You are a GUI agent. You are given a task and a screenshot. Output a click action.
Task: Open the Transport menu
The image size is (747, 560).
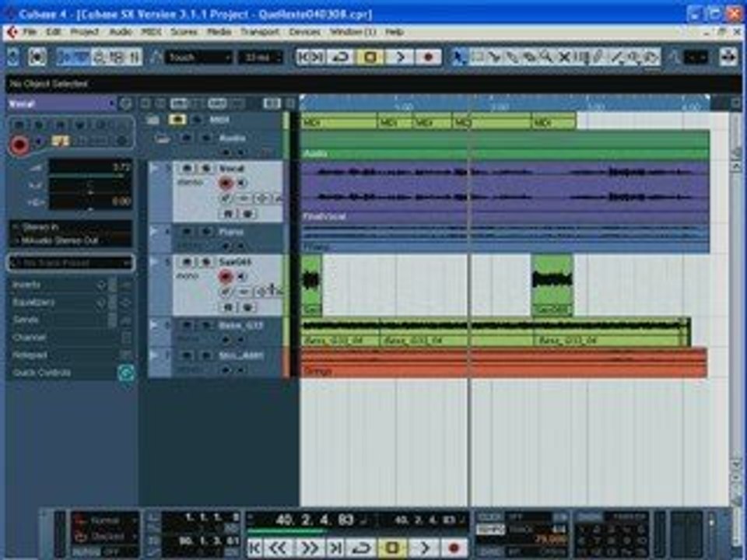(x=260, y=32)
